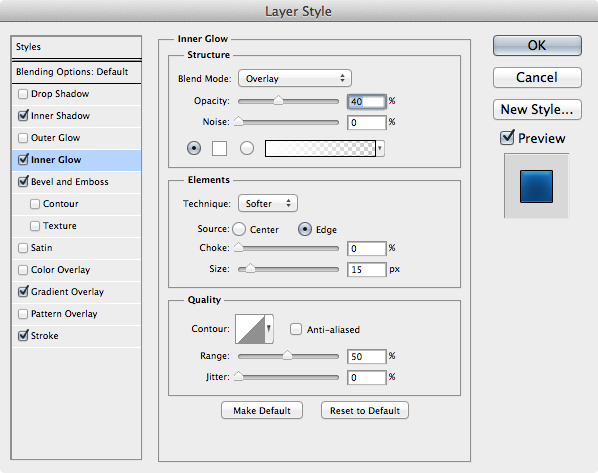
Task: Uncheck the Preview checkbox
Action: click(x=507, y=137)
